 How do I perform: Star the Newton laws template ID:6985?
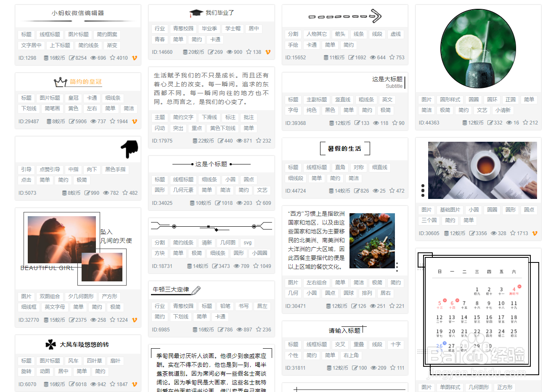click(259, 329)
